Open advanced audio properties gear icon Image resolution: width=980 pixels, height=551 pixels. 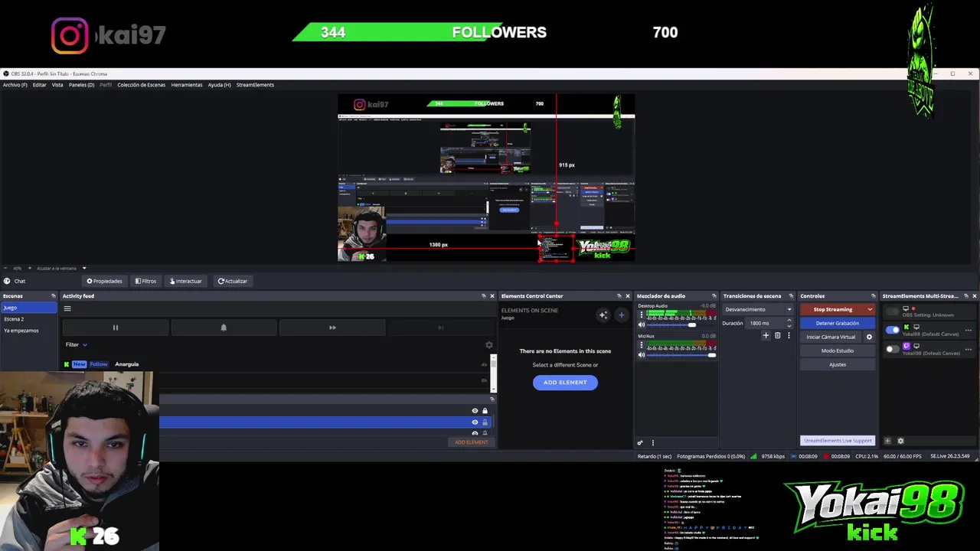[640, 442]
